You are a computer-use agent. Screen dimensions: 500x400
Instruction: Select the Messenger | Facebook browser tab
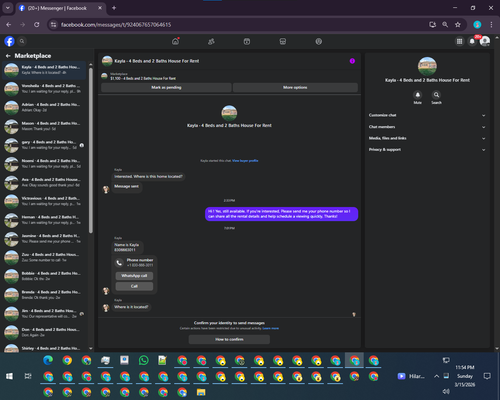[60, 8]
